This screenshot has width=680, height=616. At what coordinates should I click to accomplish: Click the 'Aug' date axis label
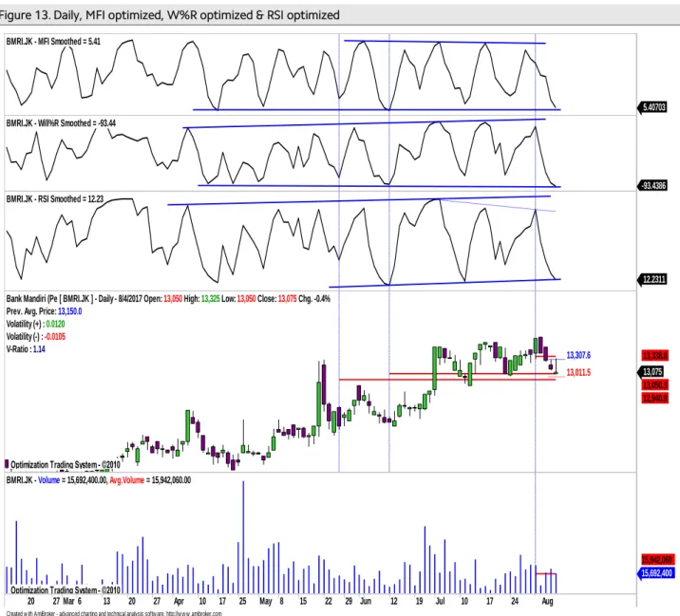pos(548,601)
